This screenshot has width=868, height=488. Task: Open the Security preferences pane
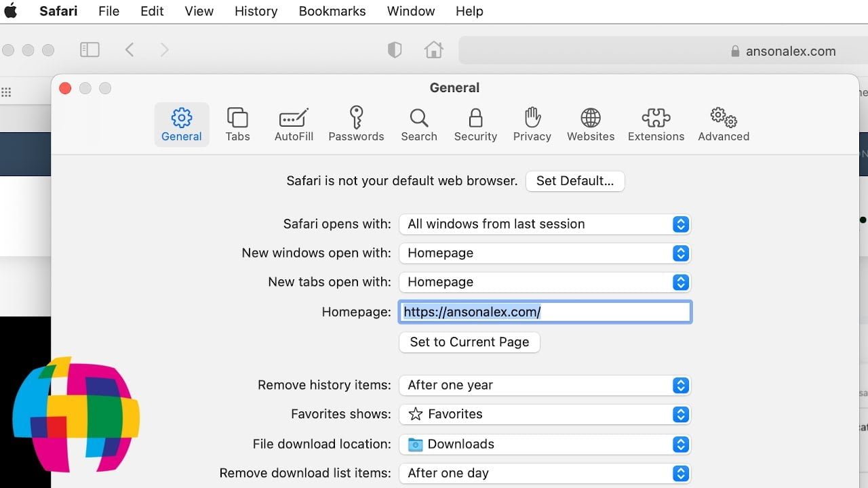(x=475, y=124)
